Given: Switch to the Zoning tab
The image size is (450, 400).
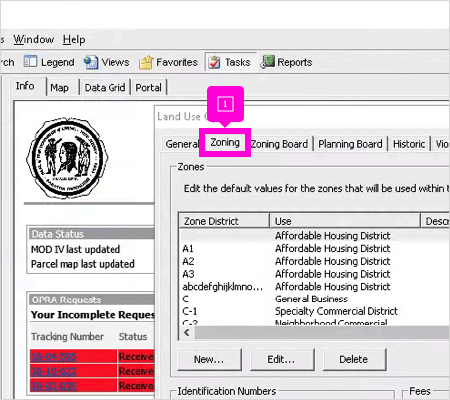Looking at the screenshot, I should [225, 142].
